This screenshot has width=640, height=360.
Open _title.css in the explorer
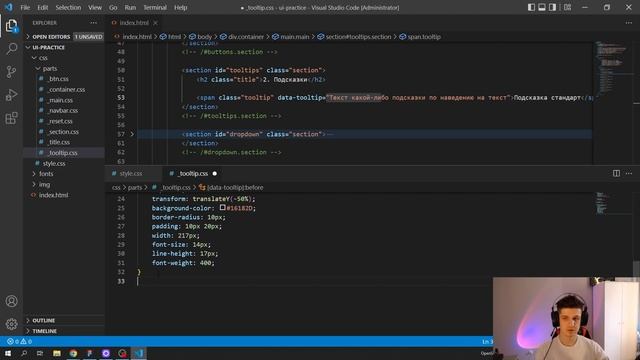pos(59,142)
